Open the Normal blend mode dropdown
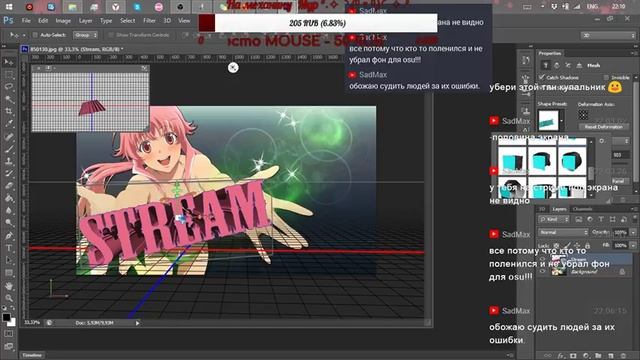 (x=563, y=232)
